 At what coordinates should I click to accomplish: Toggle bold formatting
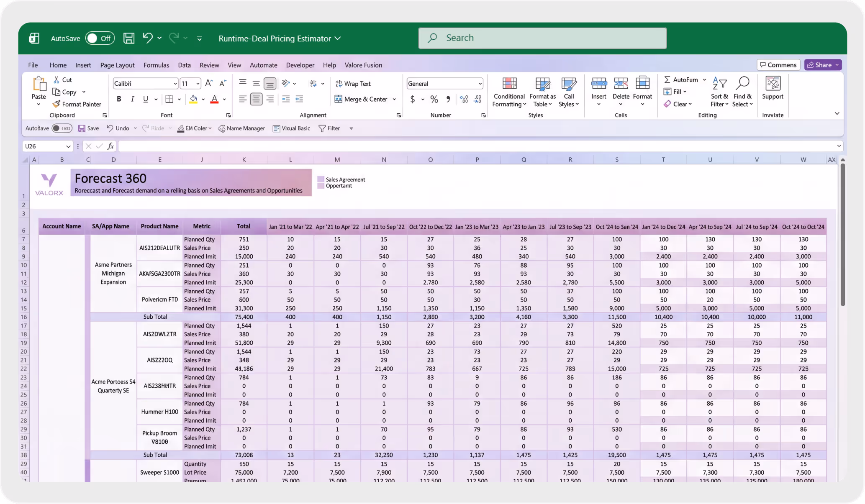point(119,99)
